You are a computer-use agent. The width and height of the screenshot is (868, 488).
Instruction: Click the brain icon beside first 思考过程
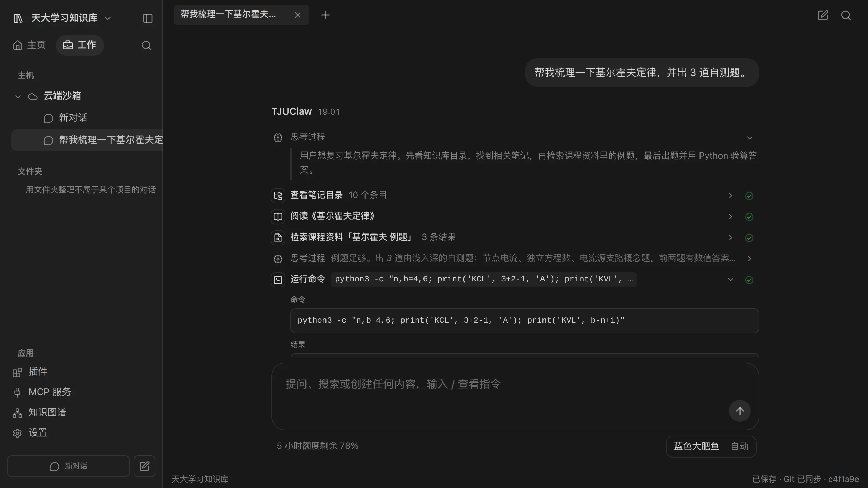click(x=278, y=137)
